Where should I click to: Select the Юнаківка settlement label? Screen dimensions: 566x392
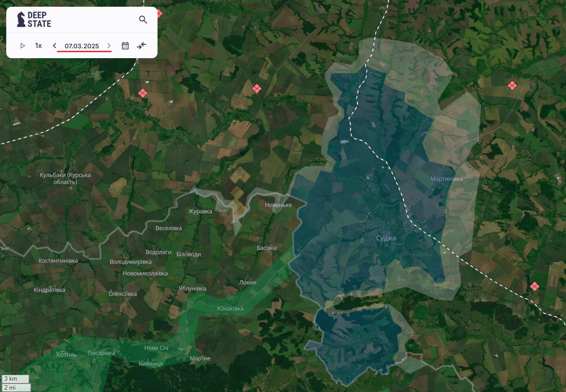coord(230,309)
